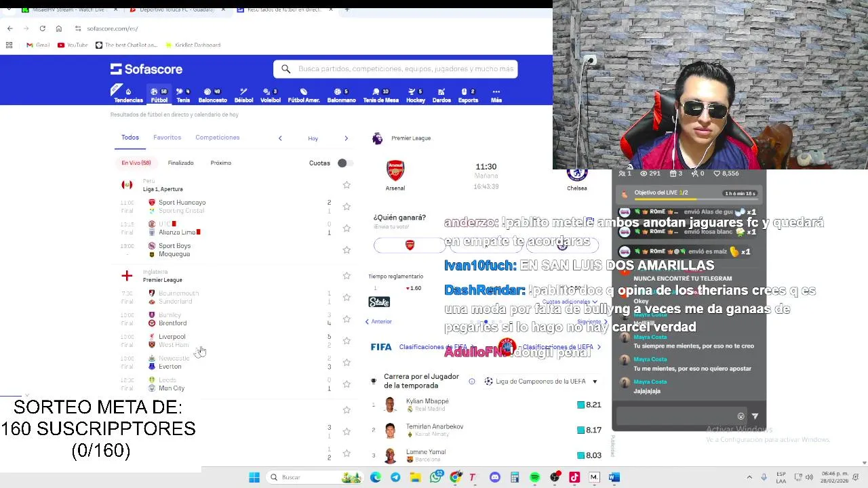Go to the next day arrow
868x488 pixels.
tap(346, 138)
